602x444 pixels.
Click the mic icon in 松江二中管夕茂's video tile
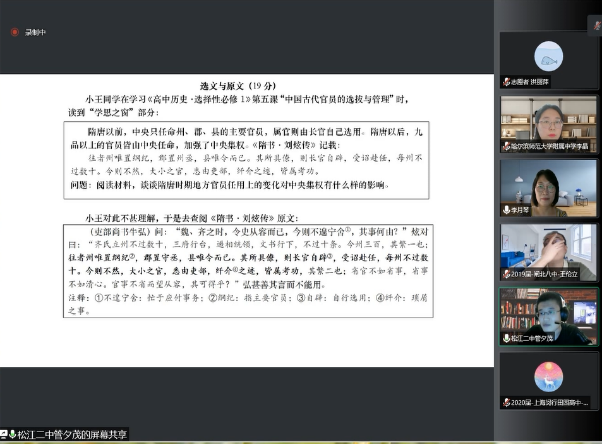(506, 338)
